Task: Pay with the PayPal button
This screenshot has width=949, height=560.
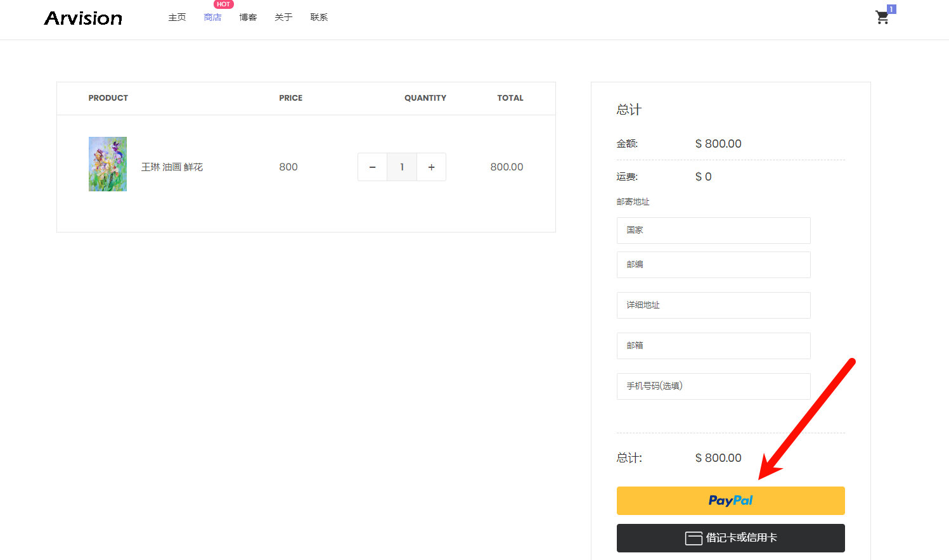Action: (730, 500)
